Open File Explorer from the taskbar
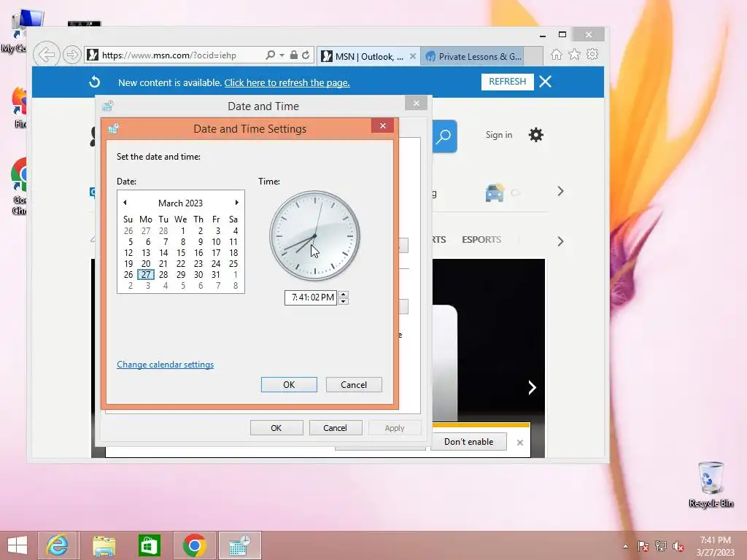The width and height of the screenshot is (747, 560). (104, 545)
